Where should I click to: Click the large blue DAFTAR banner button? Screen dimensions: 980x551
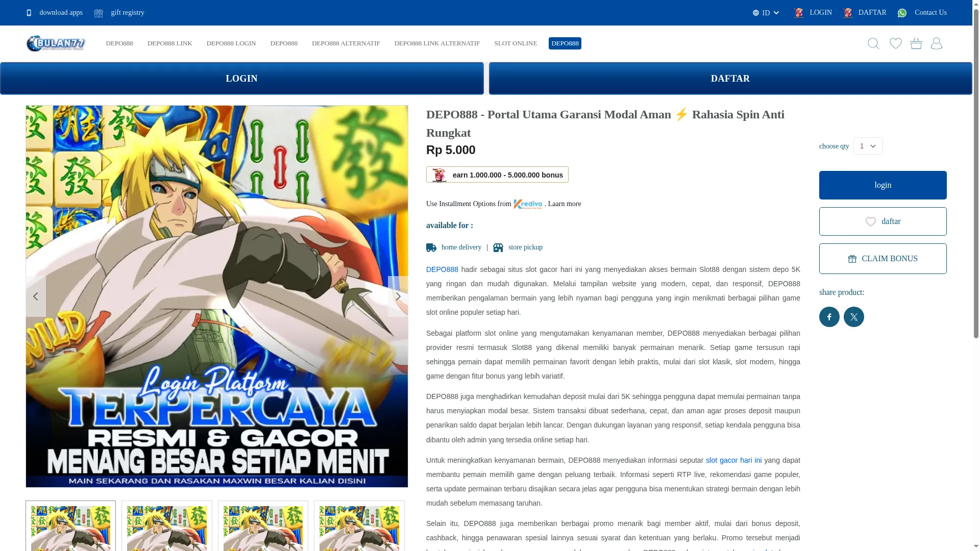(730, 79)
